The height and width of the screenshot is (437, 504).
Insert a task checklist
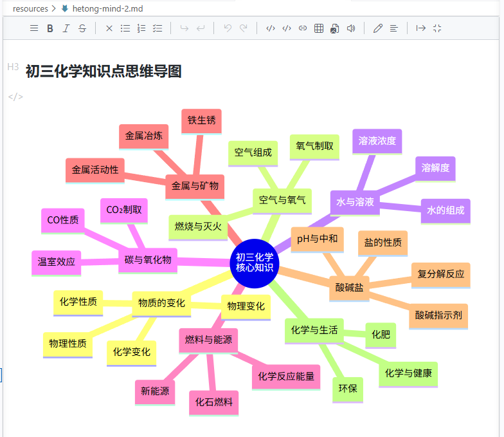(157, 28)
